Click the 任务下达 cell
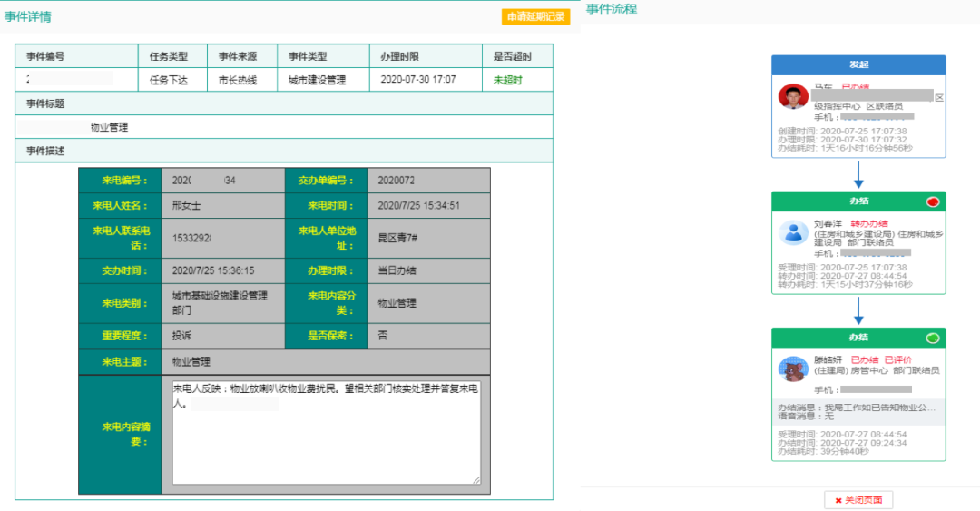Viewport: 980px width, 511px height. tap(172, 80)
